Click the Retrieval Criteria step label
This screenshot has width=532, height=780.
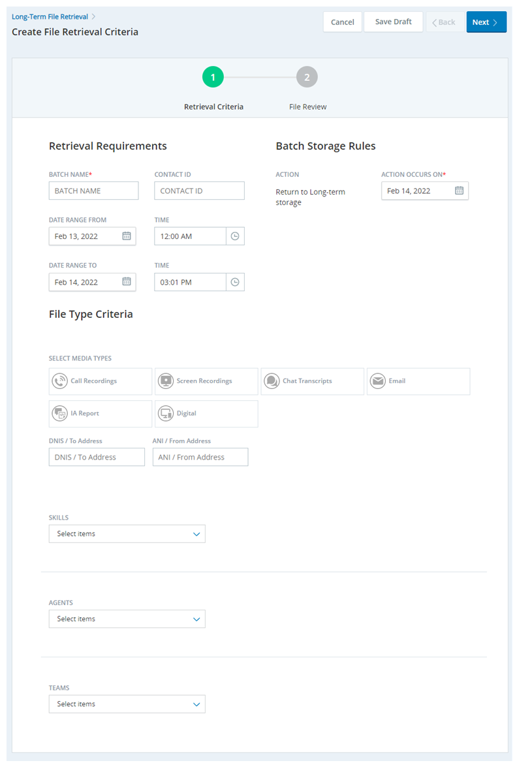pyautogui.click(x=213, y=107)
